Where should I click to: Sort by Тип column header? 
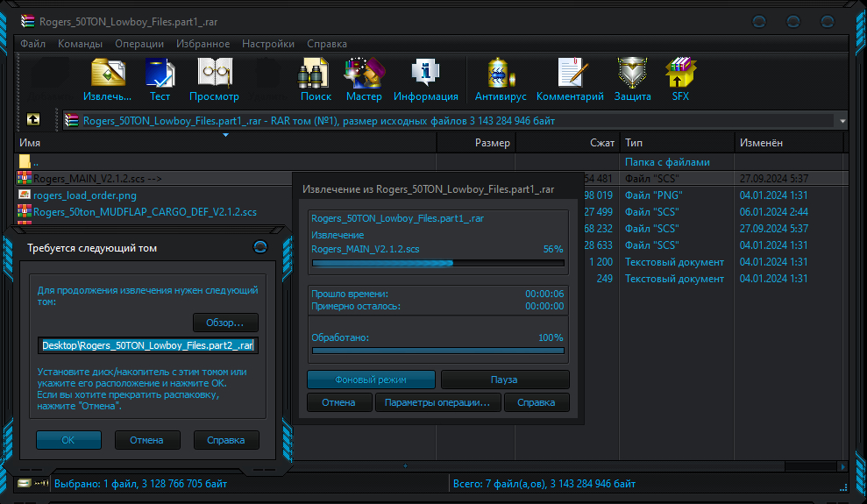click(677, 143)
